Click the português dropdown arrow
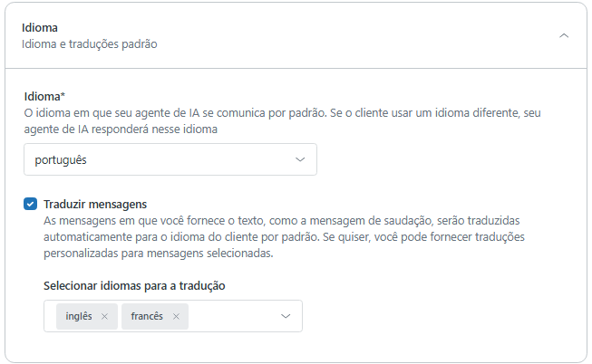The image size is (592, 364). [301, 160]
